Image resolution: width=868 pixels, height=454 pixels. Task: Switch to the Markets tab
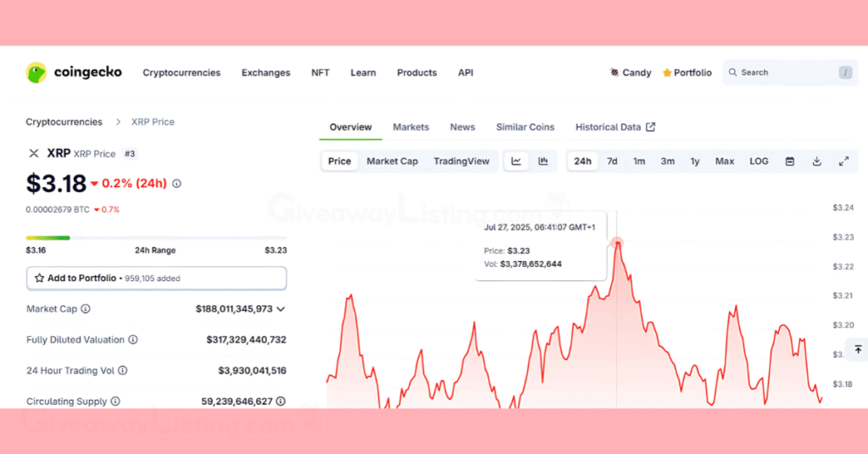[x=411, y=127]
